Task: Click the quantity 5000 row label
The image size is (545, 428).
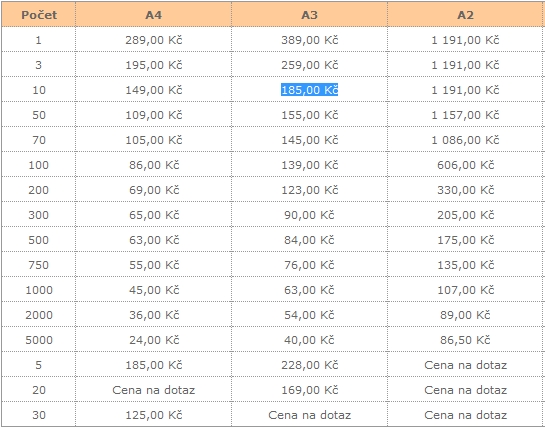Action: pyautogui.click(x=39, y=340)
